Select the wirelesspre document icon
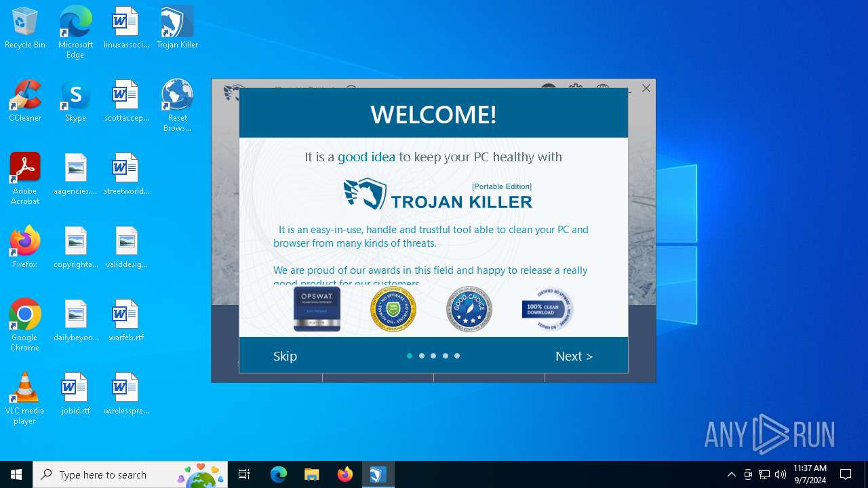Viewport: 868px width, 488px height. (x=126, y=394)
